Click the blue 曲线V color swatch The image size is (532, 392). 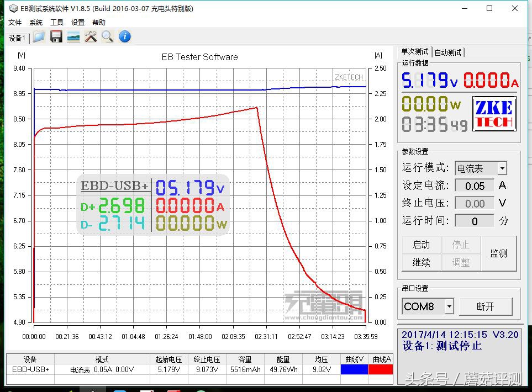pyautogui.click(x=354, y=369)
